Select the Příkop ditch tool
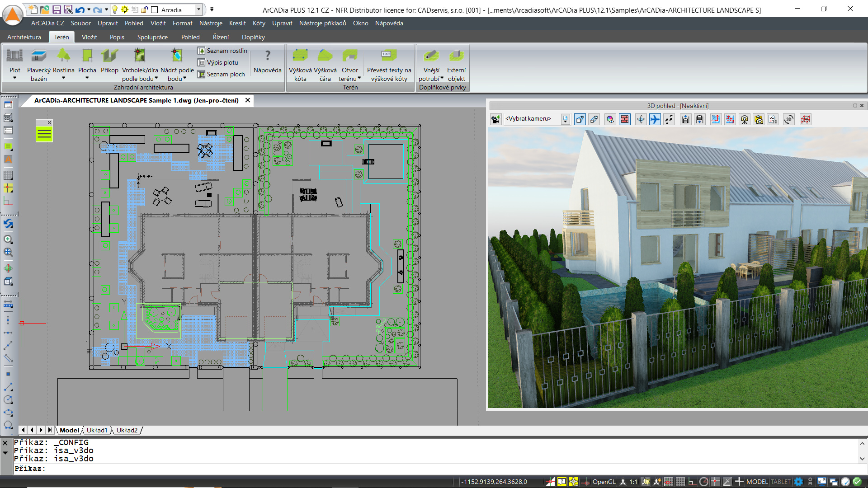 click(109, 61)
